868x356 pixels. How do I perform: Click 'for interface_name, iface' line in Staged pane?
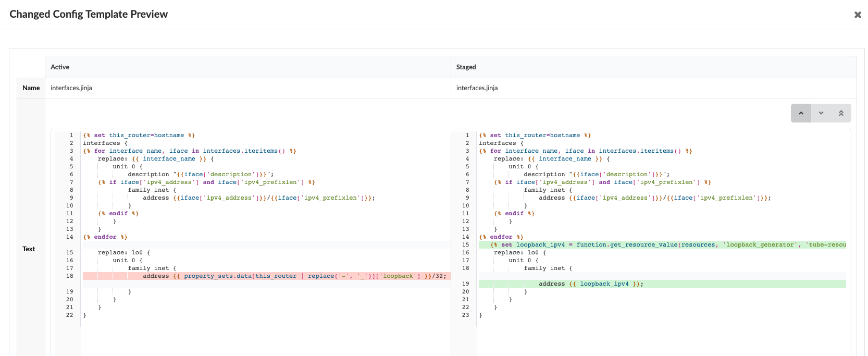586,151
